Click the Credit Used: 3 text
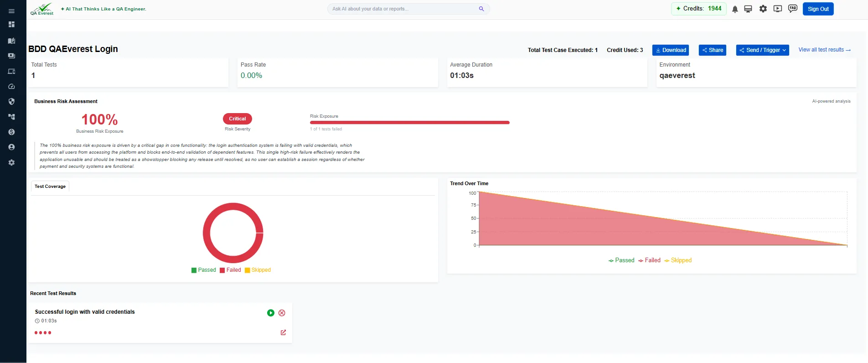 (x=625, y=50)
